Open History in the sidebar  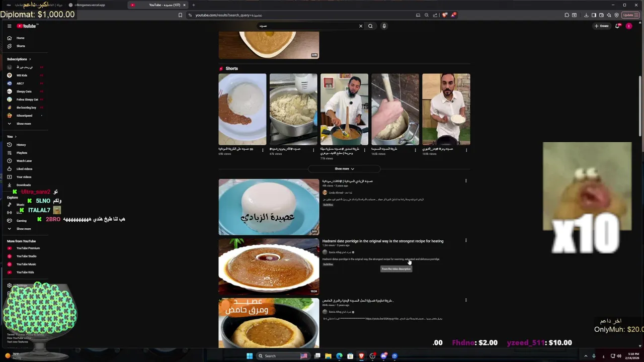click(21, 145)
